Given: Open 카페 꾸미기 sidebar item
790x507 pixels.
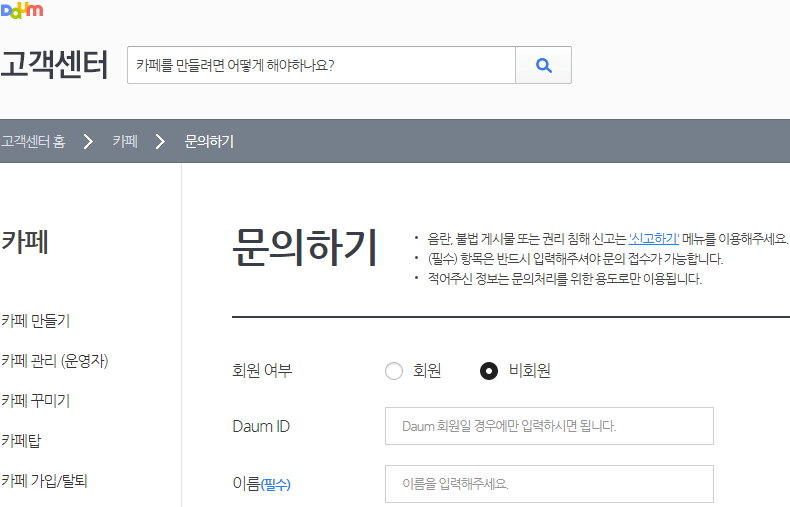Looking at the screenshot, I should [35, 401].
